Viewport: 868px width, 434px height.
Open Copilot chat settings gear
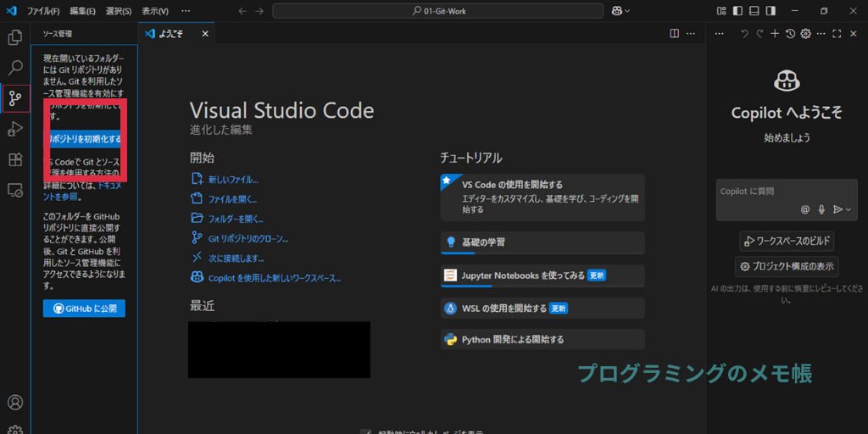(806, 34)
